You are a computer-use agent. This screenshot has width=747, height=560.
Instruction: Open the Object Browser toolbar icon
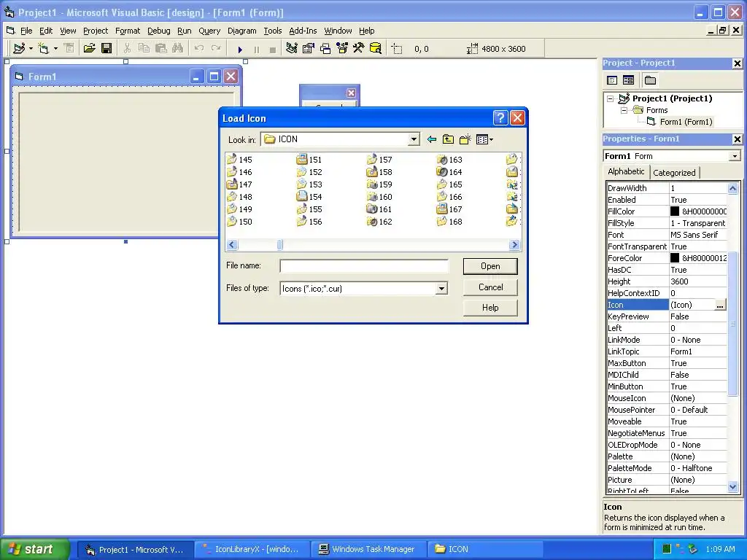click(x=342, y=49)
